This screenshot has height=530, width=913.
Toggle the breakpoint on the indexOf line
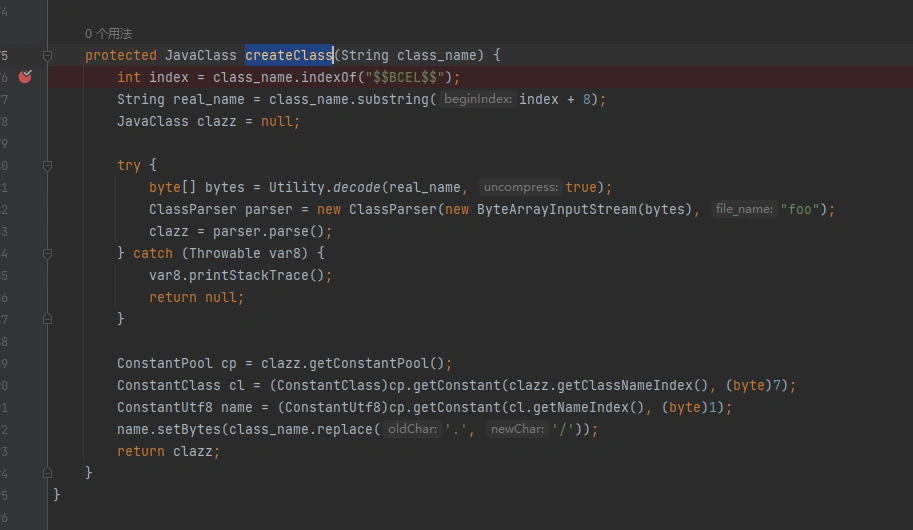pos(26,77)
